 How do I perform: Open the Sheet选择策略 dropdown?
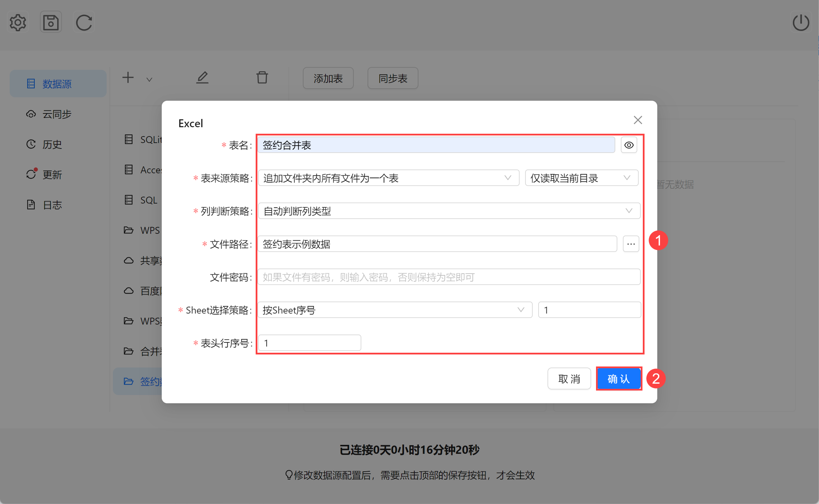pyautogui.click(x=395, y=310)
